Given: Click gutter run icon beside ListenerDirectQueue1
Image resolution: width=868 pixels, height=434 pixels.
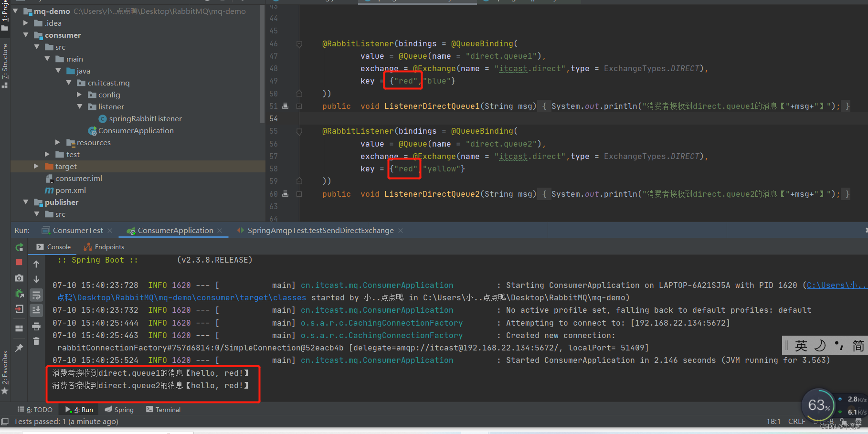Looking at the screenshot, I should pos(285,106).
